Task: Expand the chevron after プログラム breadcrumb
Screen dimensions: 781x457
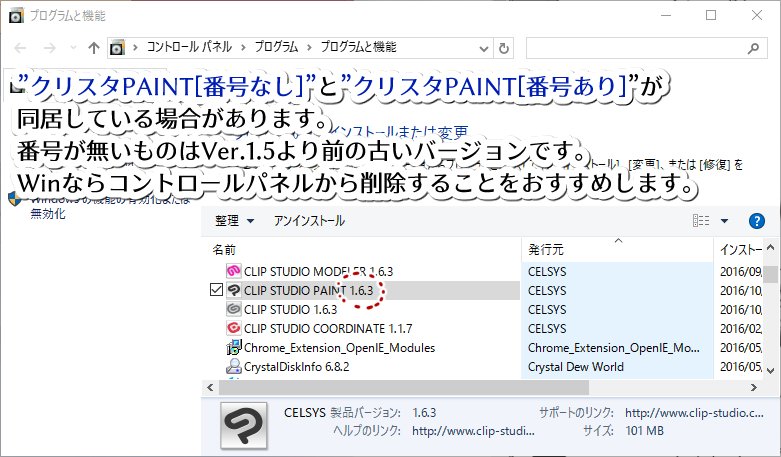Action: [x=309, y=48]
